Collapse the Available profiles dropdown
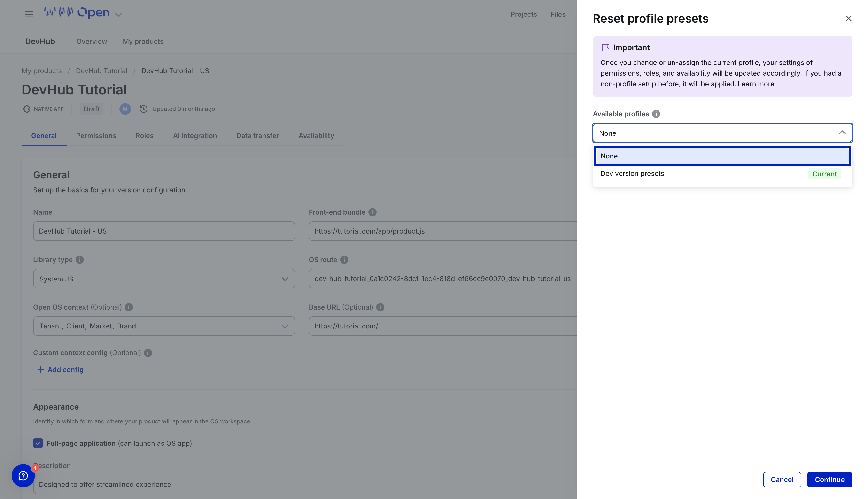Viewport: 868px width, 499px height. click(842, 133)
